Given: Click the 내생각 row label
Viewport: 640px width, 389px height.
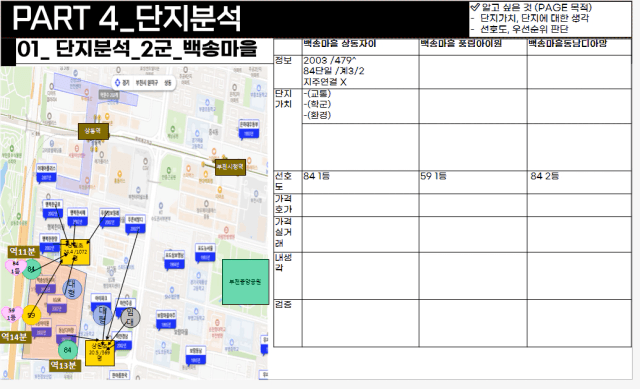Looking at the screenshot, I should point(283,262).
